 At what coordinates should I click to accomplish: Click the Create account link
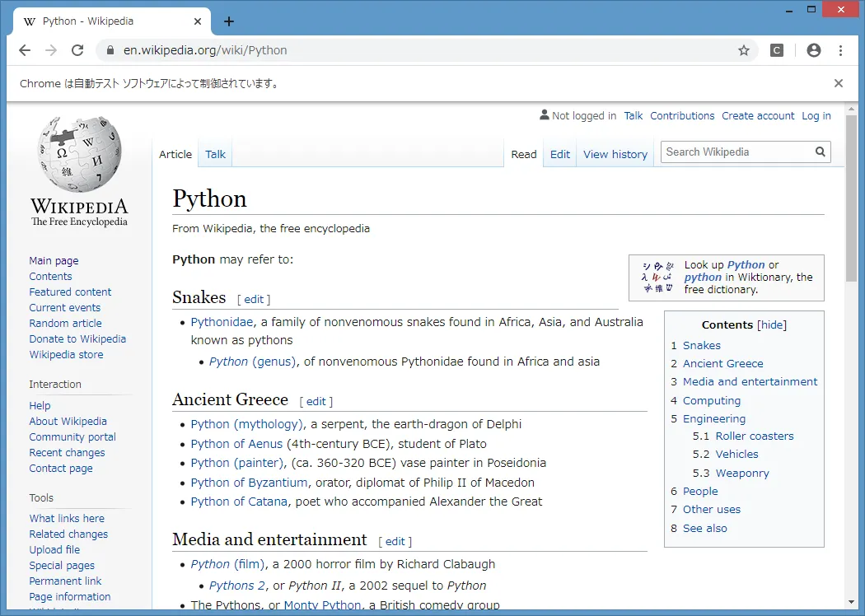(x=758, y=115)
